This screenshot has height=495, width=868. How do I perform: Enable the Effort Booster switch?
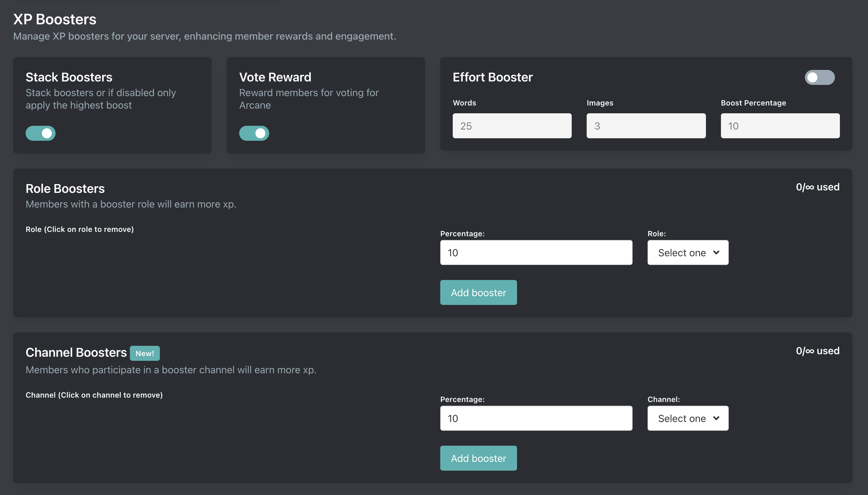(x=819, y=77)
